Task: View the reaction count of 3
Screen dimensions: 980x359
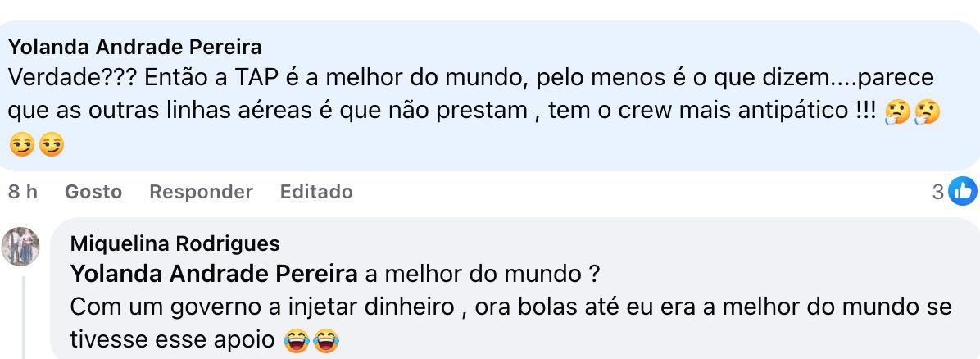Action: click(x=938, y=192)
